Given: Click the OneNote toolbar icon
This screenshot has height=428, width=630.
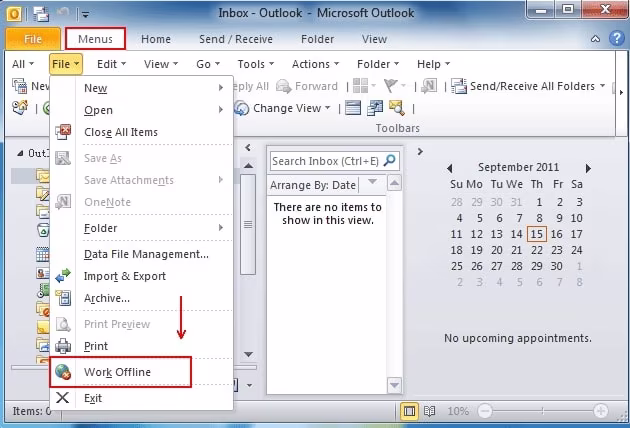Looking at the screenshot, I should pos(429,86).
